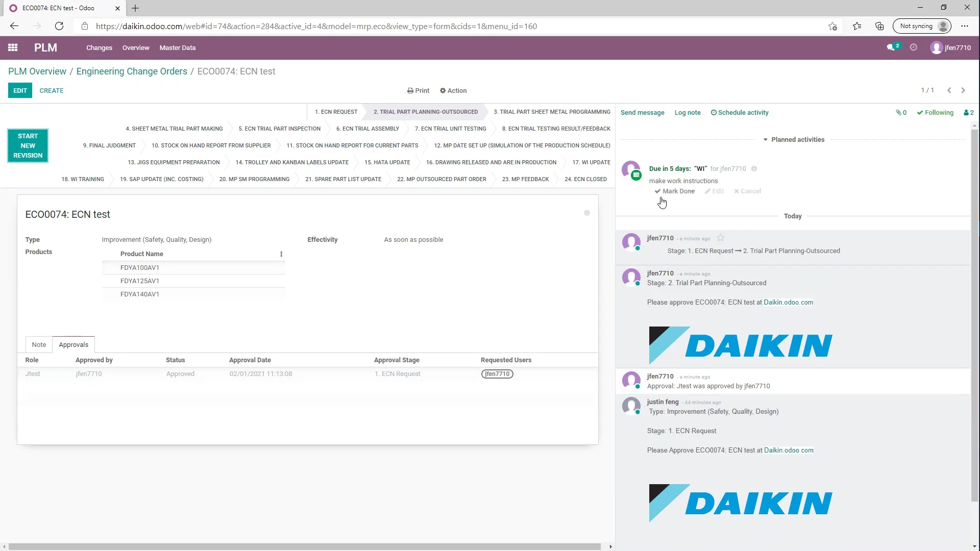The width and height of the screenshot is (980, 551).
Task: Open the Action dropdown menu
Action: click(x=453, y=90)
